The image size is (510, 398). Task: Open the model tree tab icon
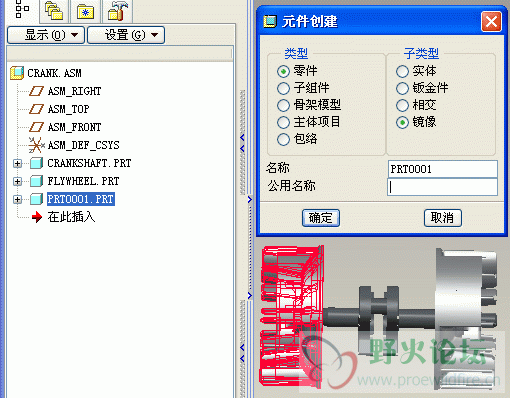(x=22, y=9)
